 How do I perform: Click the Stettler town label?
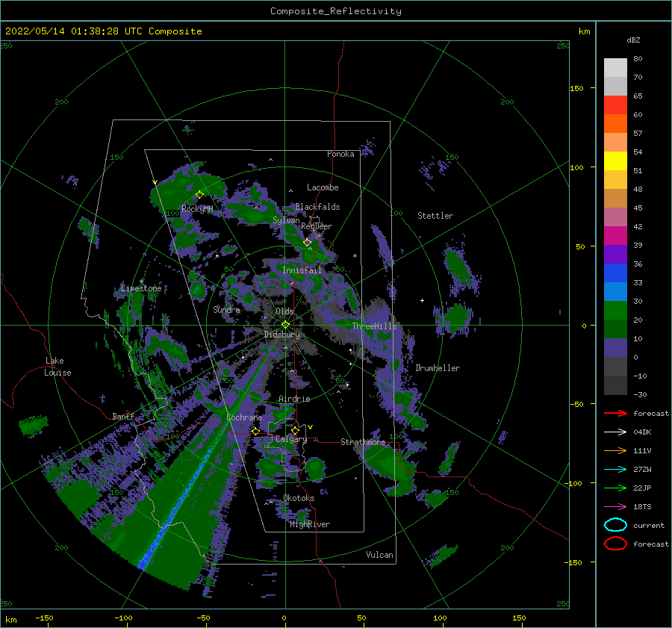click(x=435, y=216)
